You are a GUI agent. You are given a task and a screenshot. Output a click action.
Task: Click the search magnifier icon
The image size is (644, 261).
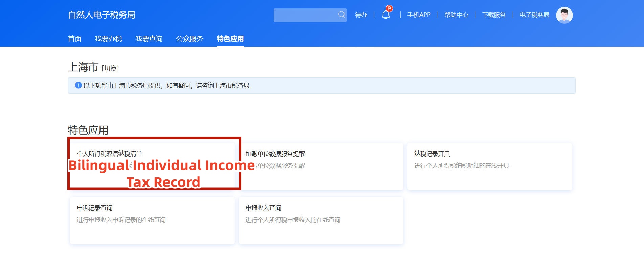[x=341, y=15]
